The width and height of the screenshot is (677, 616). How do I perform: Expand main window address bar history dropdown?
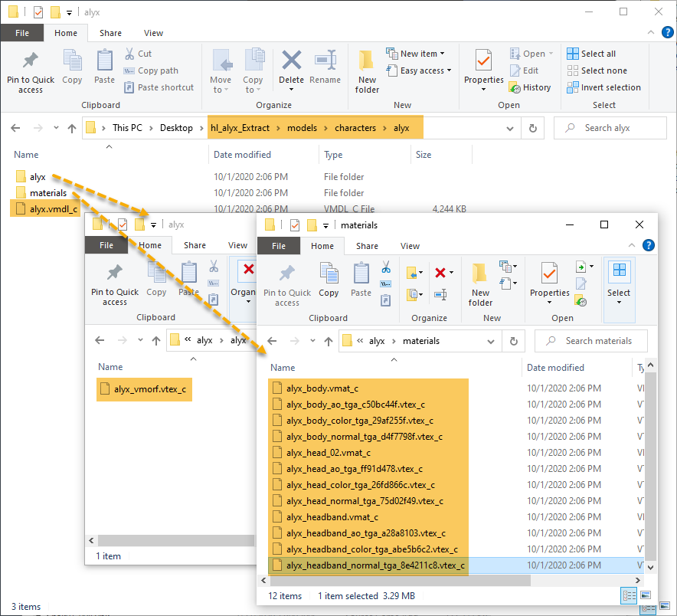(x=510, y=128)
